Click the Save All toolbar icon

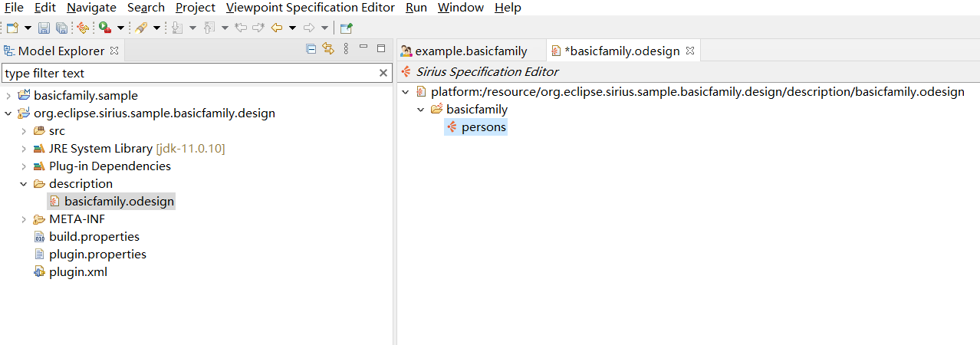click(61, 28)
